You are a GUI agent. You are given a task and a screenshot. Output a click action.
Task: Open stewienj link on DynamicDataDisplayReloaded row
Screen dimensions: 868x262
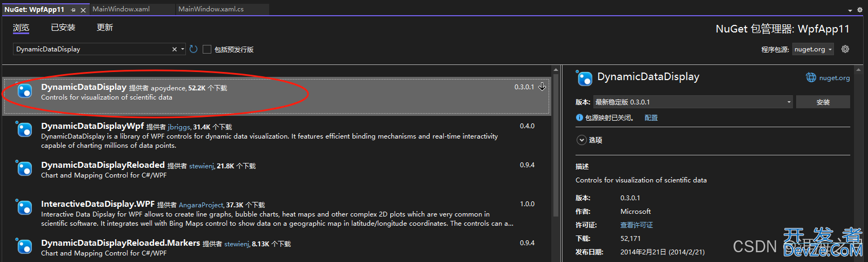point(202,166)
